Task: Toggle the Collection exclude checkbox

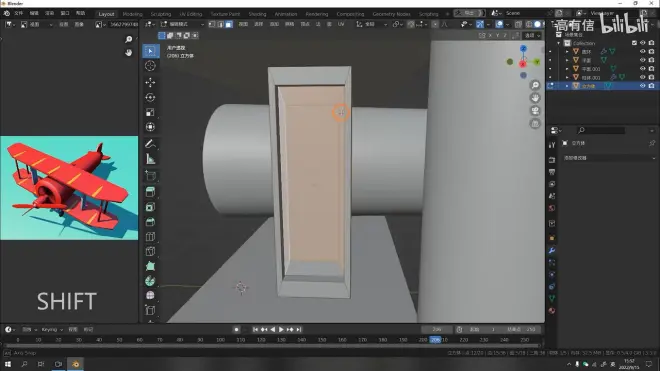Action: point(634,43)
